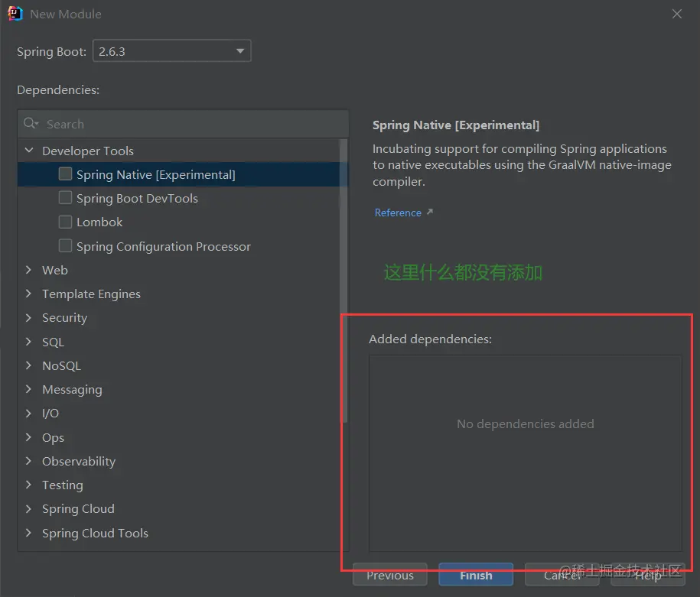This screenshot has width=700, height=597.
Task: Expand the Web category
Action: (x=28, y=270)
